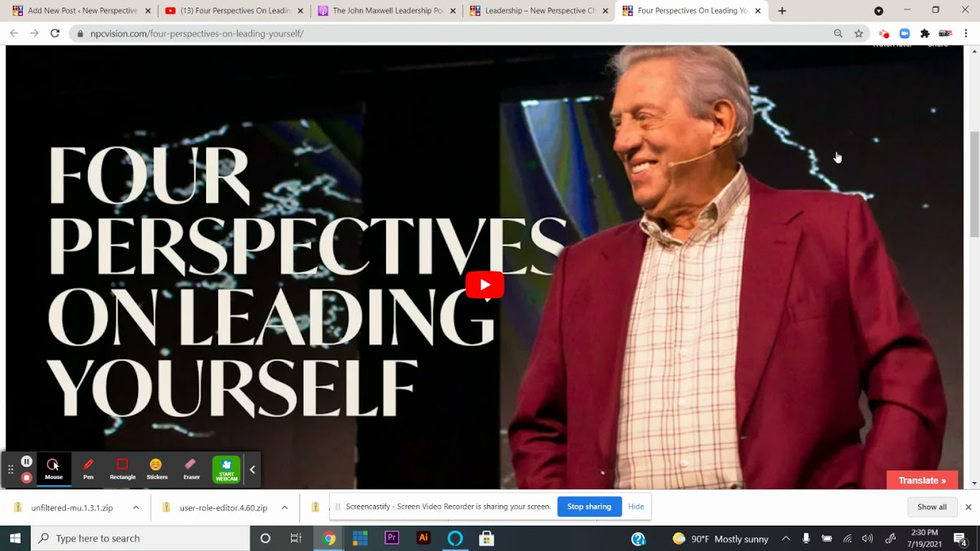Grab the Screencastify toolbar drag handle

point(11,469)
